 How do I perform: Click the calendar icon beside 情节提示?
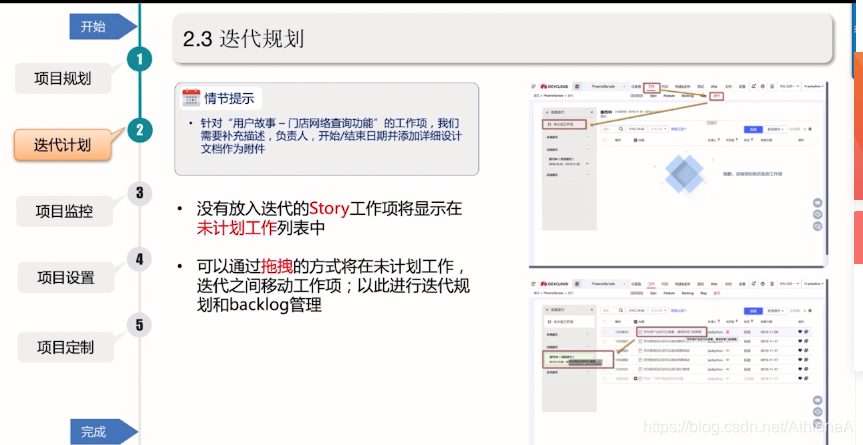tap(191, 98)
